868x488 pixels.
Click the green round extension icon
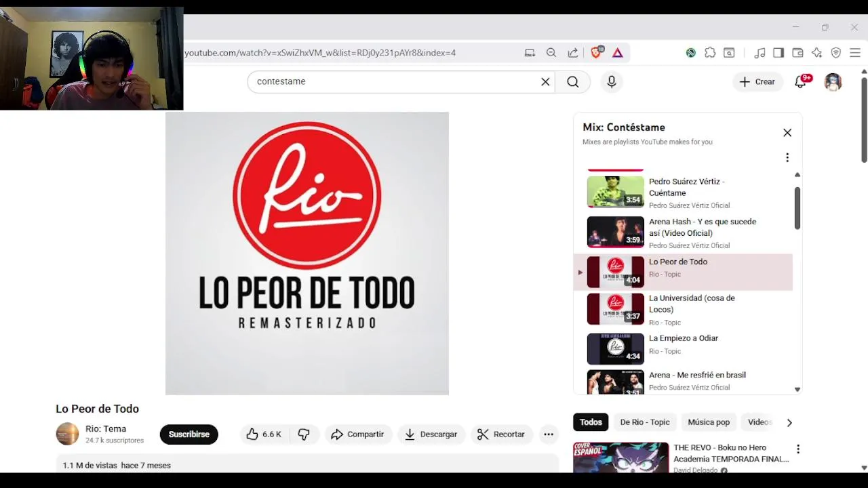(x=691, y=53)
